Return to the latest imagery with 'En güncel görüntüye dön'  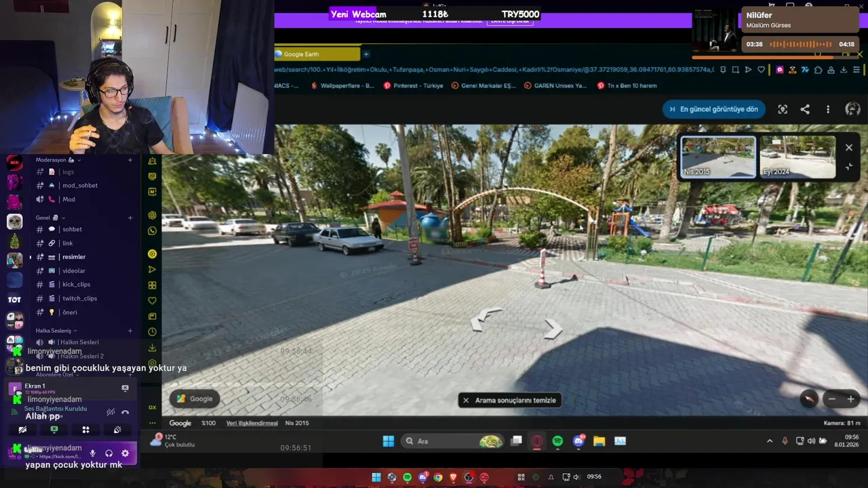click(714, 109)
